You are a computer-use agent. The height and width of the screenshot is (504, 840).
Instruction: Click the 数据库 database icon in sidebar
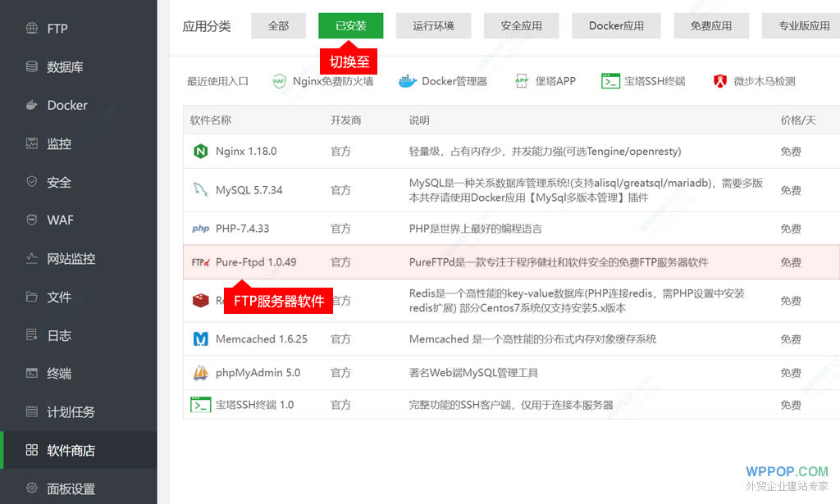pyautogui.click(x=32, y=66)
